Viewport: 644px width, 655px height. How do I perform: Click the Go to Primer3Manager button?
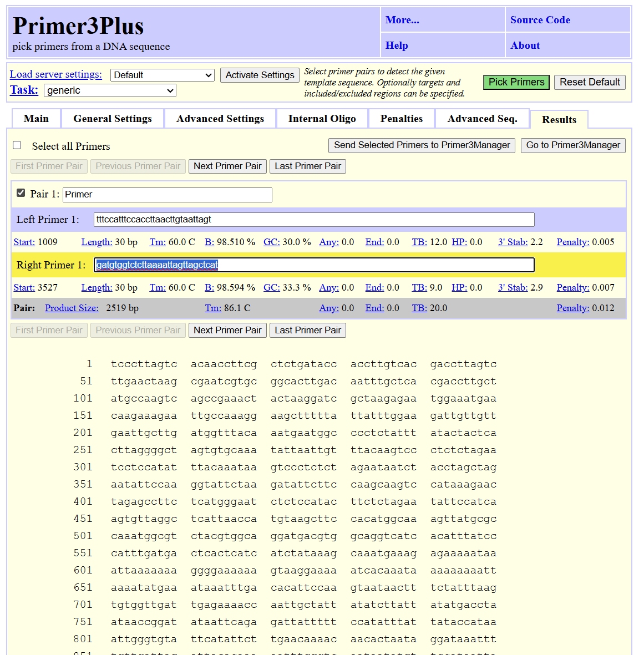(573, 145)
